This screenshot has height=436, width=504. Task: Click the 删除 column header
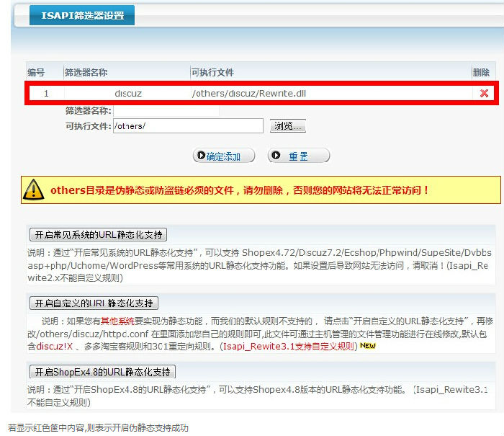(481, 73)
